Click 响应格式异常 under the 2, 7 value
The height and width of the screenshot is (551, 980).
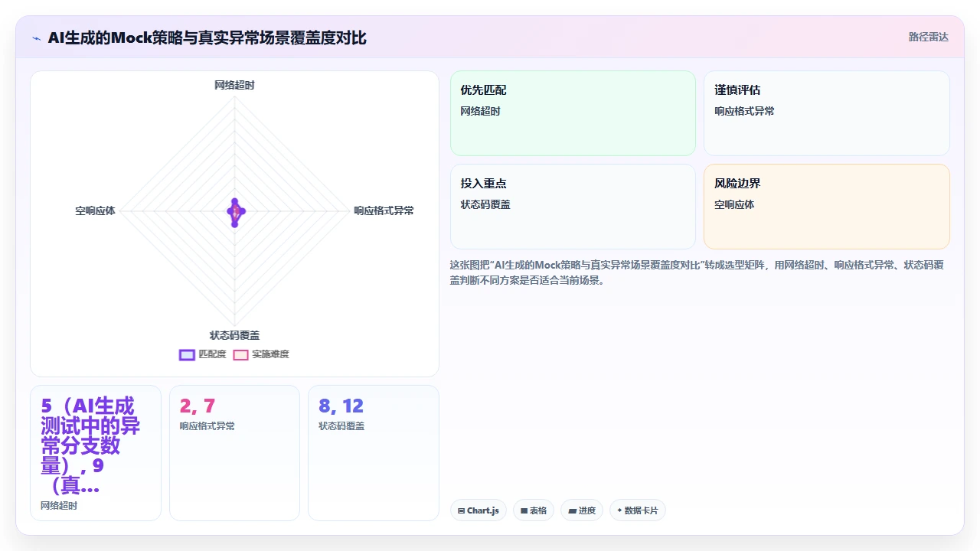click(207, 426)
